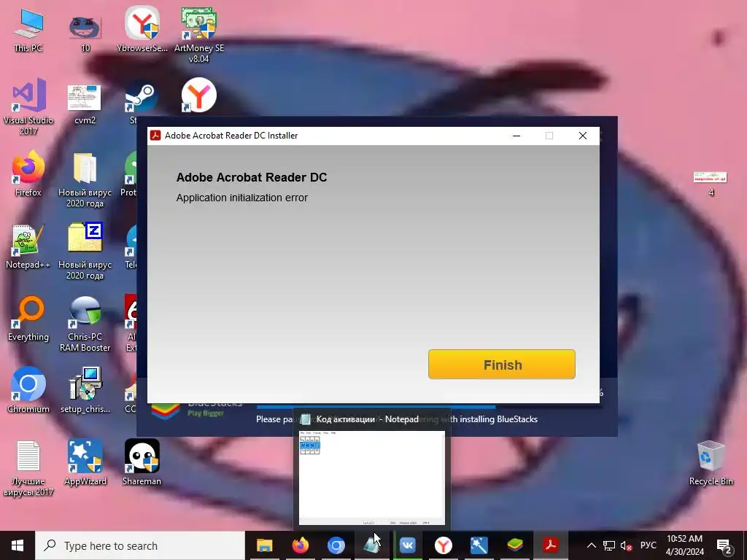Viewport: 747px width, 560px height.
Task: Open the folder Новый вирус 2020 года
Action: pos(85,179)
